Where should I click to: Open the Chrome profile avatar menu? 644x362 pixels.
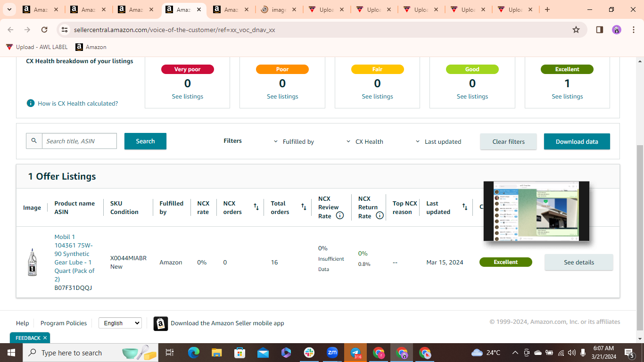tap(617, 30)
